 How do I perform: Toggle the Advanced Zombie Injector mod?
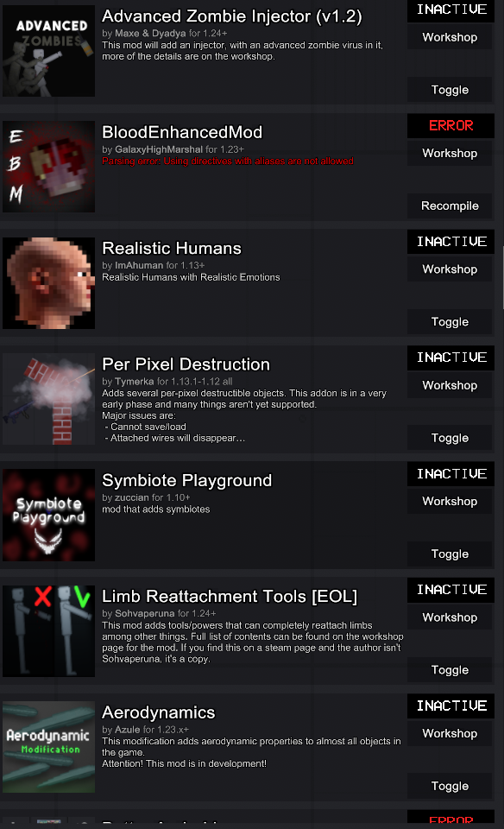(450, 89)
